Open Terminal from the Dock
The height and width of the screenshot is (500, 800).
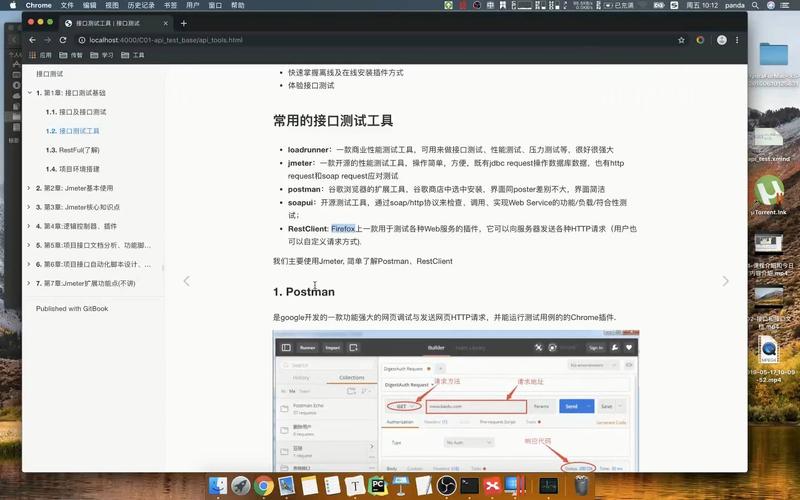coord(469,485)
